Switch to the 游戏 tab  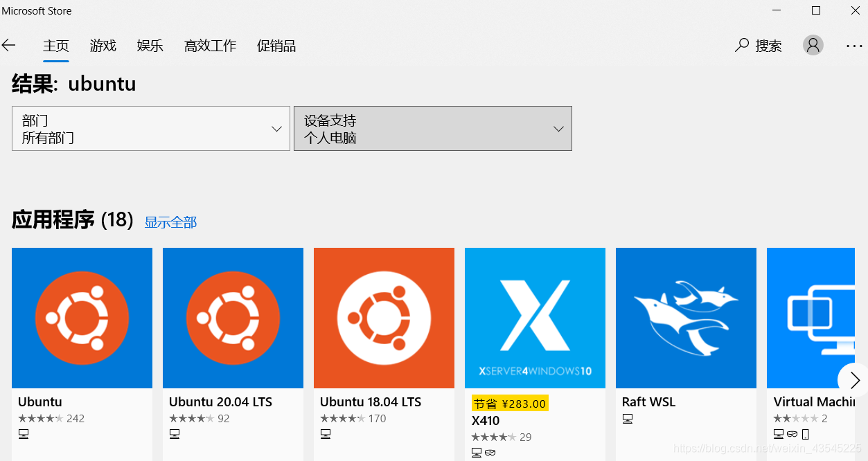(103, 46)
